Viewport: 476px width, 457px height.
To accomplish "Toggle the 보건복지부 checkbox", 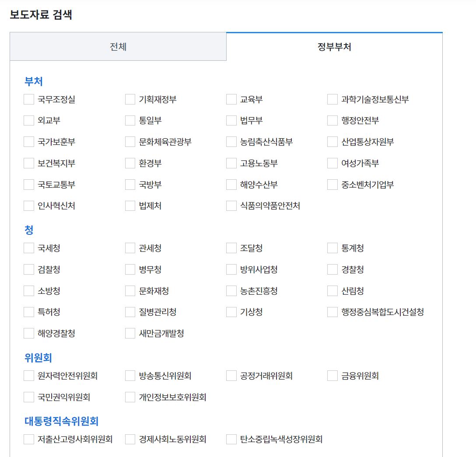I will point(29,163).
